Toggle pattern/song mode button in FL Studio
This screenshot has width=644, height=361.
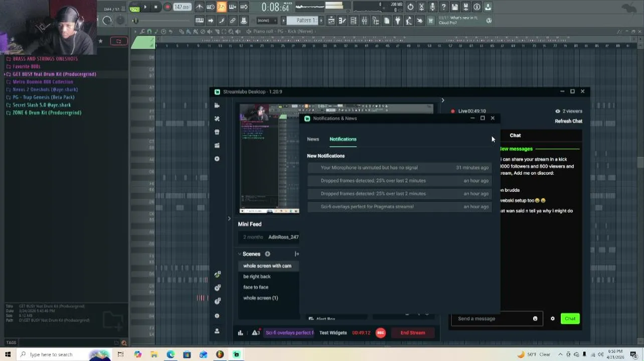[134, 8]
